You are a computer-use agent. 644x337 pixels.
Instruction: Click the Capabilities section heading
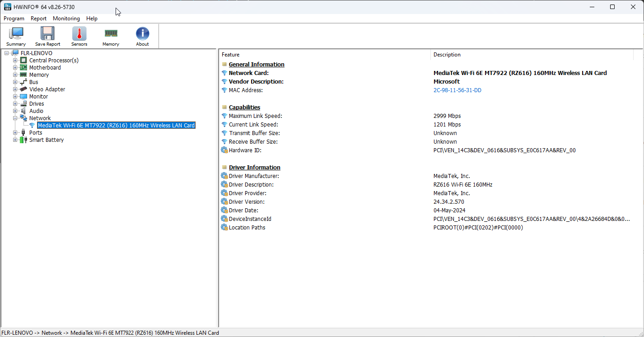(x=244, y=108)
